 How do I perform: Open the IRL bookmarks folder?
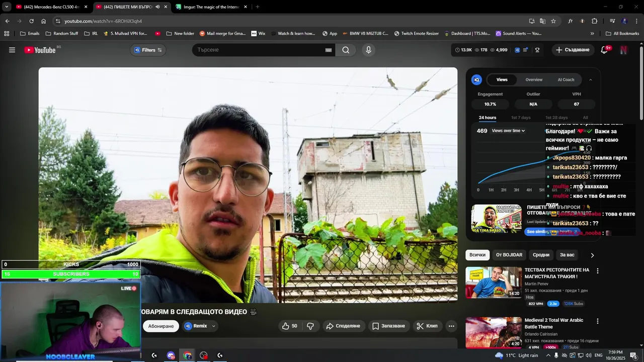click(x=91, y=34)
